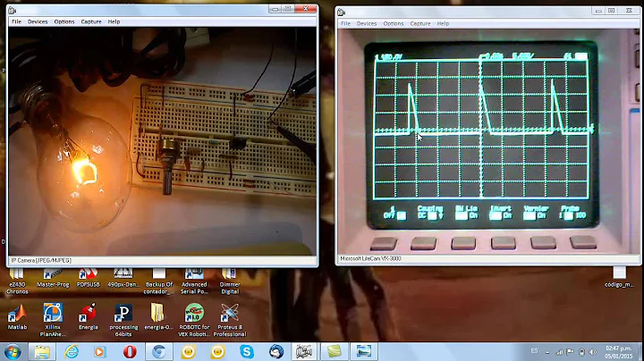Open Thunderbird from the taskbar
The image size is (644, 361).
click(276, 352)
